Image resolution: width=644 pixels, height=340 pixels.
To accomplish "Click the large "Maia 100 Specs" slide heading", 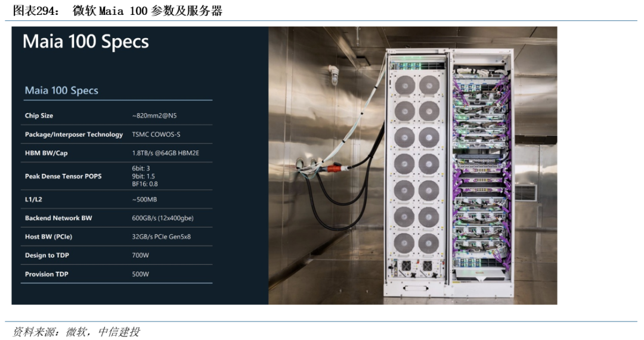I will (85, 42).
